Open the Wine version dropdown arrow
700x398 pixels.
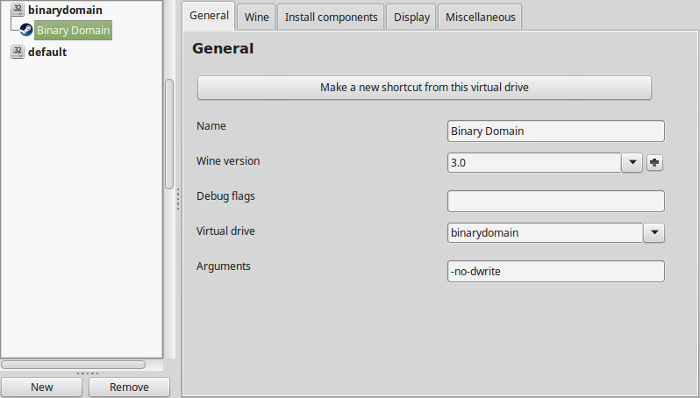pyautogui.click(x=632, y=162)
